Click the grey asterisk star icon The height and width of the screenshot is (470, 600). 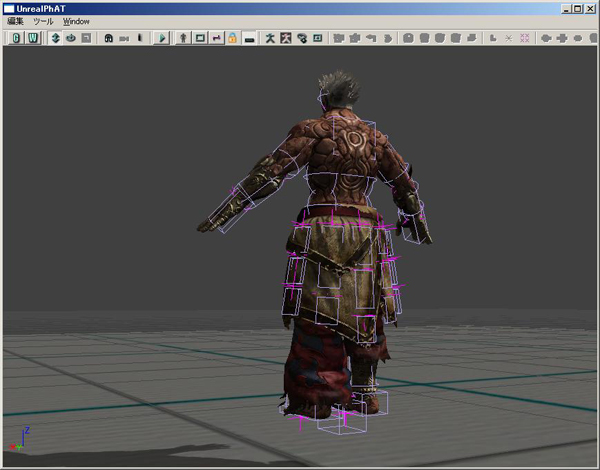(x=509, y=38)
